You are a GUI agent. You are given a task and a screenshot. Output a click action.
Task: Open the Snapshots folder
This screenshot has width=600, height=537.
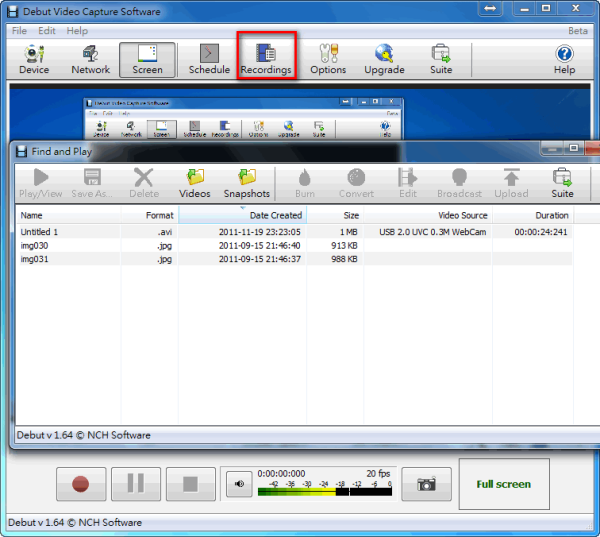(247, 183)
